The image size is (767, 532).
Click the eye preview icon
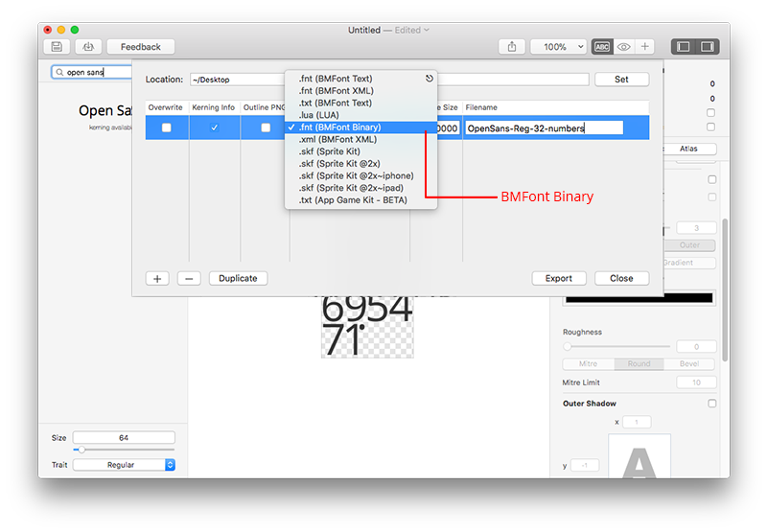[623, 47]
